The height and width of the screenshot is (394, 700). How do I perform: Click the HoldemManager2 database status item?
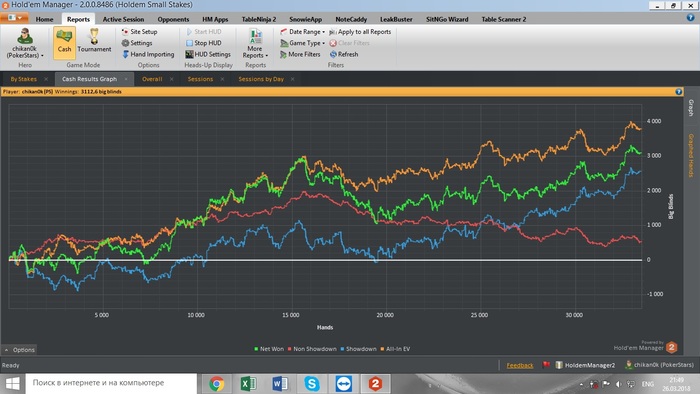[585, 365]
